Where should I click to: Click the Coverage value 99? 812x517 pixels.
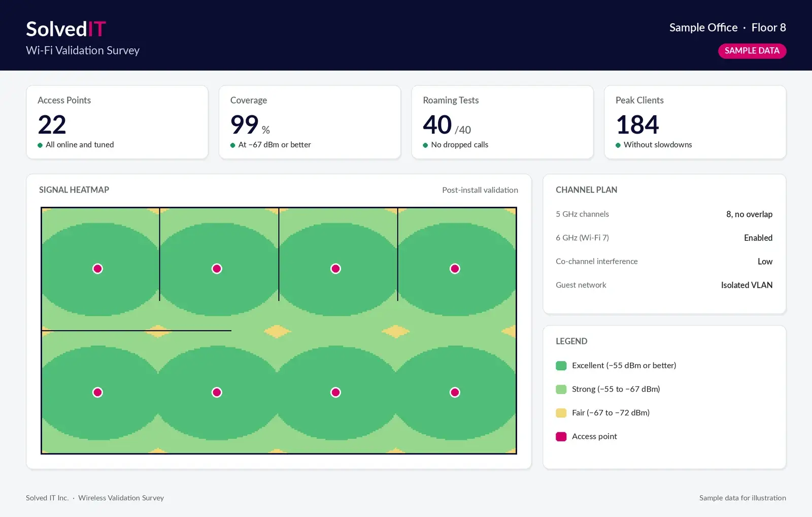[245, 124]
